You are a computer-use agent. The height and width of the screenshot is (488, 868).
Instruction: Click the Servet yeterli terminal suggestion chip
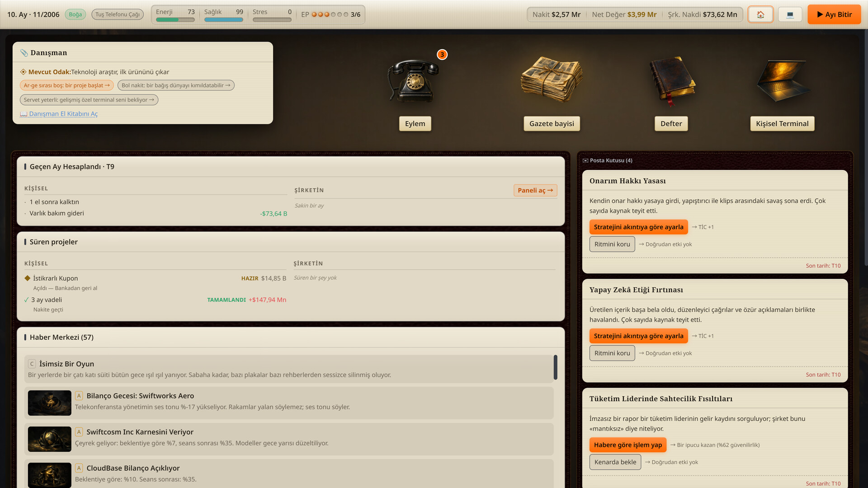coord(89,100)
